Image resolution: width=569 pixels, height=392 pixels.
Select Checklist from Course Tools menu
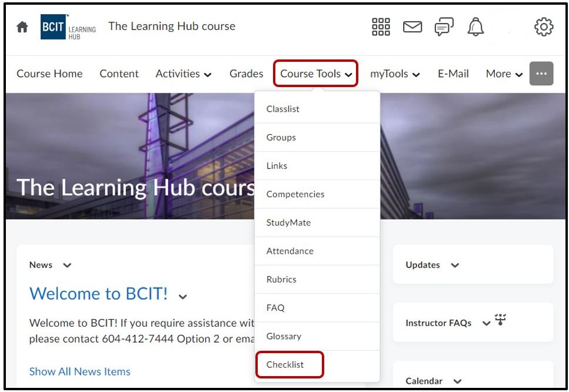point(285,364)
